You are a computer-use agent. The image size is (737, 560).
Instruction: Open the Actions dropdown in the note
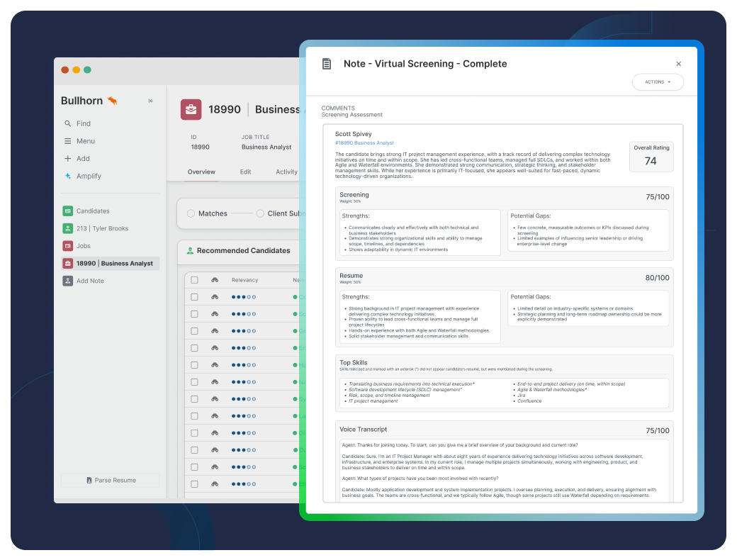658,82
